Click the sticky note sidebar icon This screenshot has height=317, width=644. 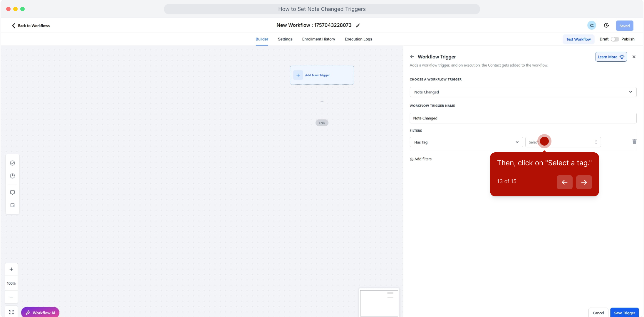12,205
